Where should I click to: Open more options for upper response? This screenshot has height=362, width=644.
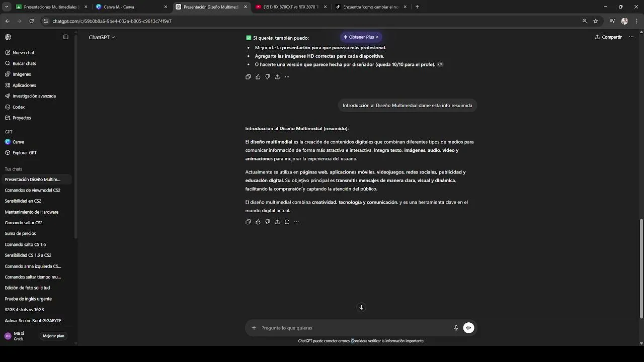(x=287, y=77)
